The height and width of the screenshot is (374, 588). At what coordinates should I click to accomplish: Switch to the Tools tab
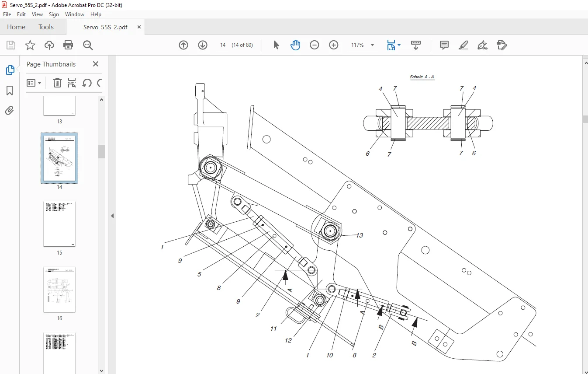[x=46, y=27]
